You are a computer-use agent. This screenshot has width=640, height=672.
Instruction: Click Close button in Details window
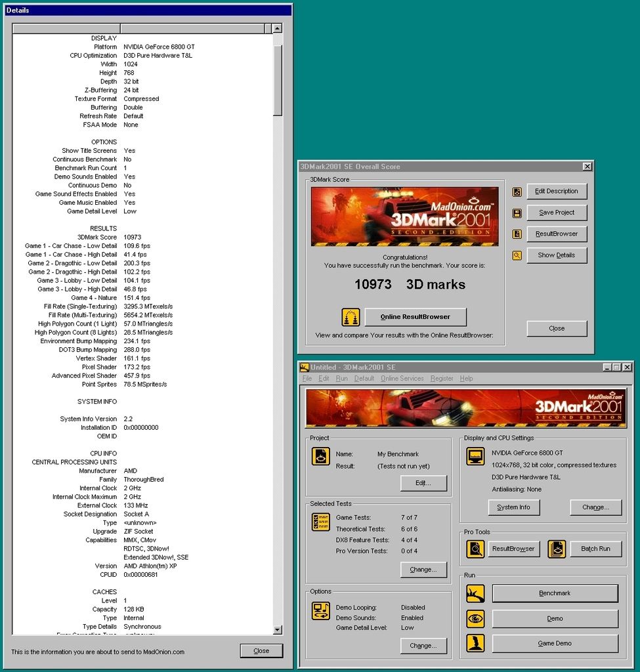point(261,651)
